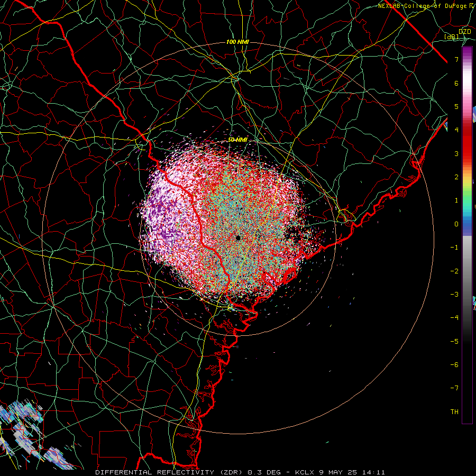Click the ZDR color scale bar
This screenshot has width=476, height=476.
(467, 235)
